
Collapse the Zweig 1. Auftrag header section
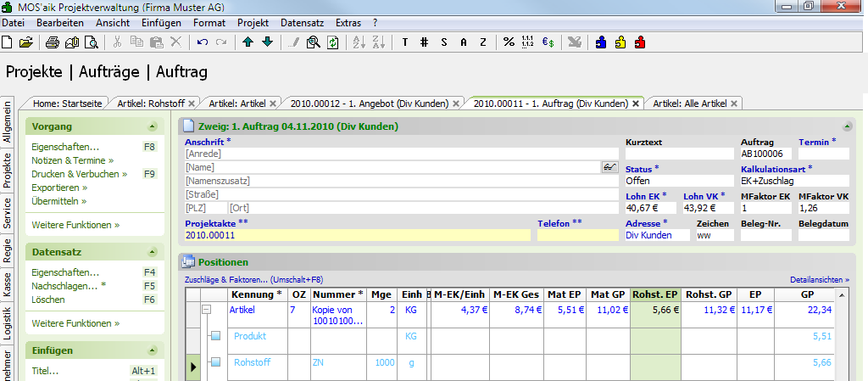click(847, 126)
